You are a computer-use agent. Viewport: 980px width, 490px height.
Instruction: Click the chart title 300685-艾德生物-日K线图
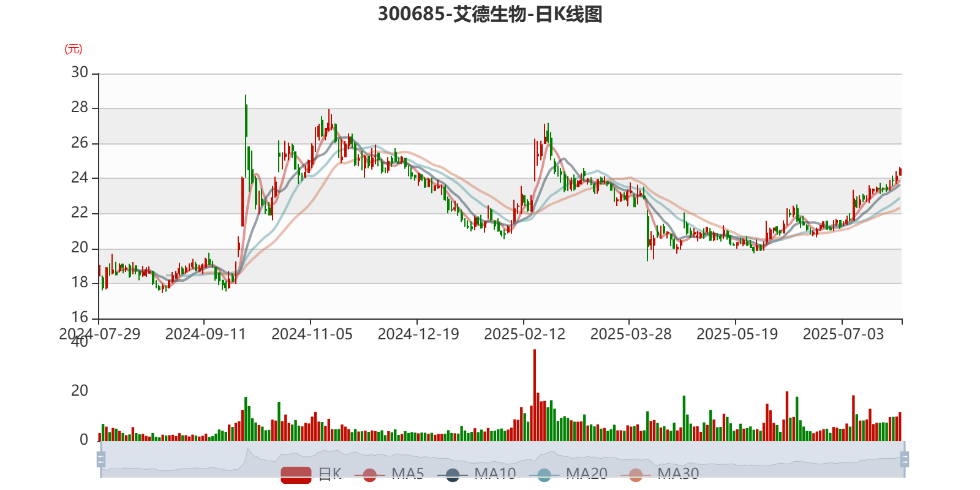coord(490,14)
